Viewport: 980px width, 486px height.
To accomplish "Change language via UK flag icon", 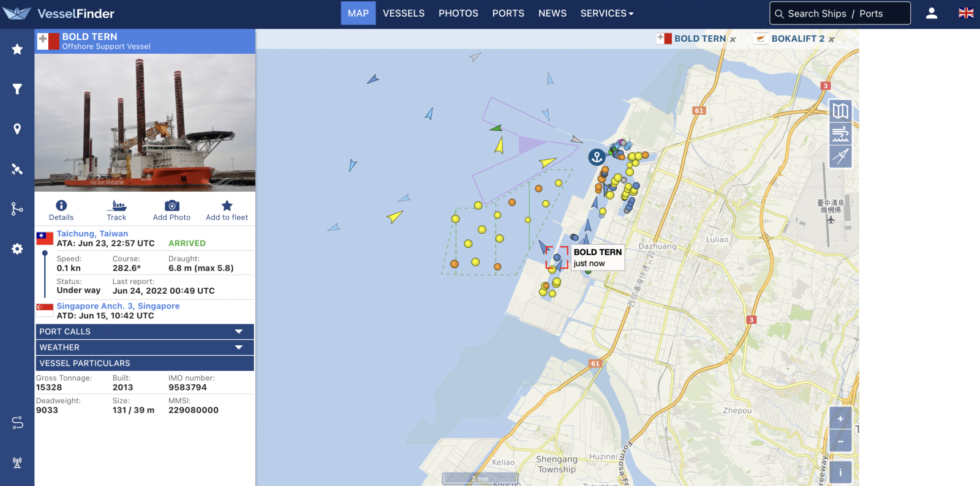I will [966, 13].
